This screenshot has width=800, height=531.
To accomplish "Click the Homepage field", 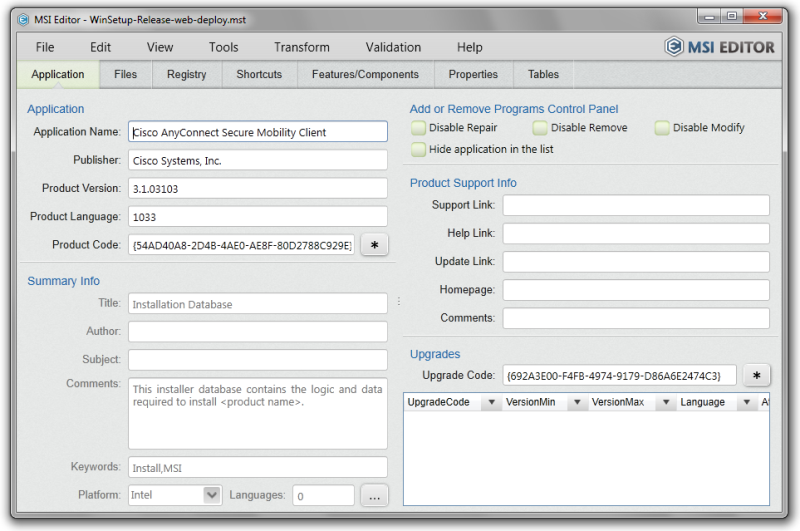I will pos(636,290).
